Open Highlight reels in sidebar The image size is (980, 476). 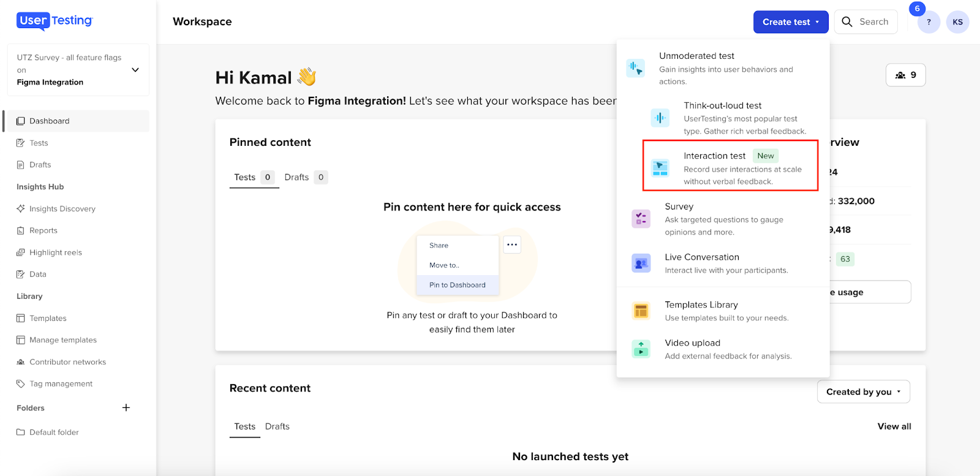(x=77, y=252)
